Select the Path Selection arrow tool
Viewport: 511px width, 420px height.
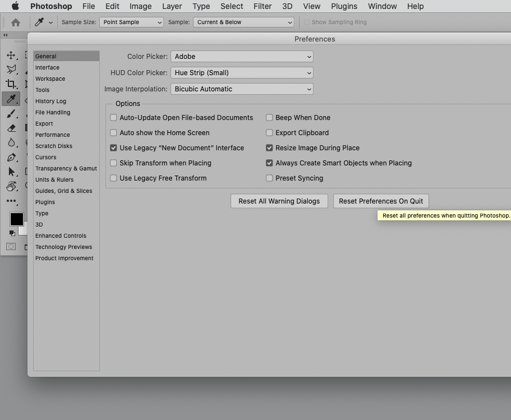click(11, 172)
